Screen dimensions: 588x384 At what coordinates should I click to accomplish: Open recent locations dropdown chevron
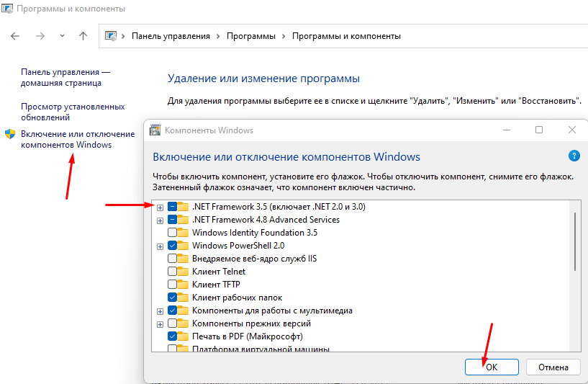[x=62, y=35]
